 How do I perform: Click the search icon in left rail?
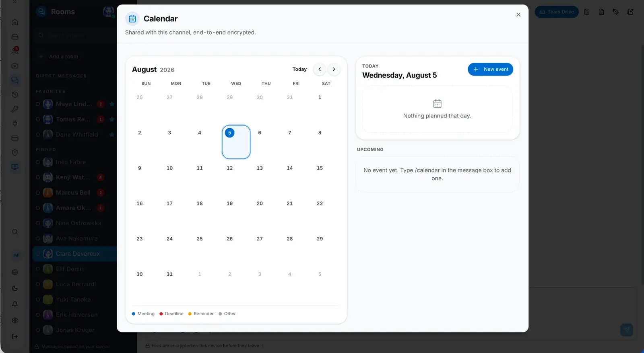(15, 232)
